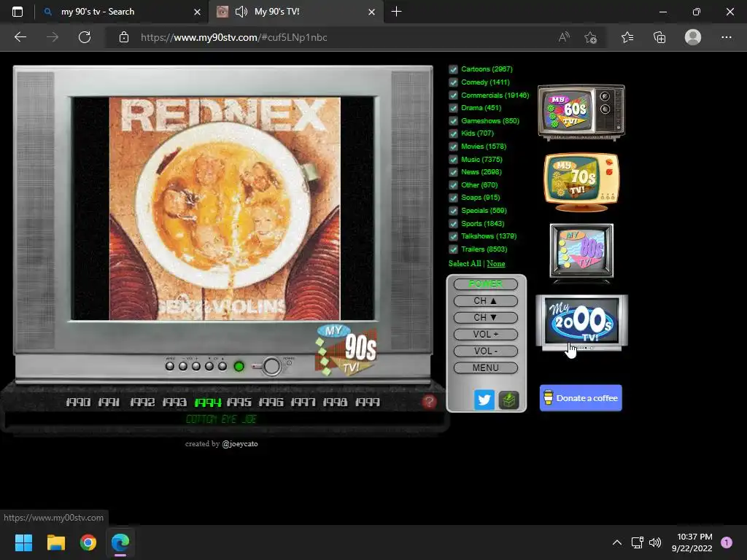
Task: Open the My 80s TV site icon
Action: [581, 252]
